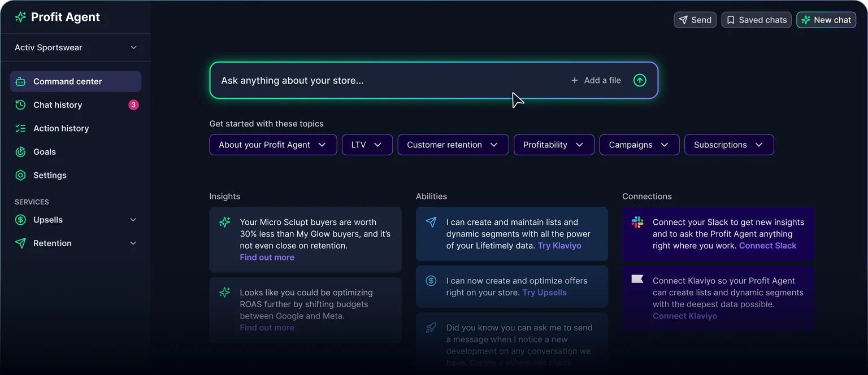The width and height of the screenshot is (868, 375).
Task: Open Saved chats
Action: tap(756, 20)
